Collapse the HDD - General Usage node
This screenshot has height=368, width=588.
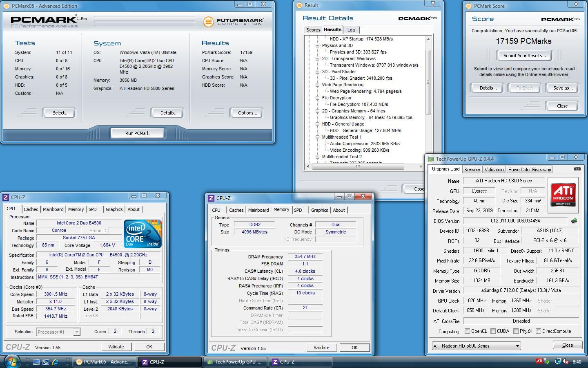[318, 124]
